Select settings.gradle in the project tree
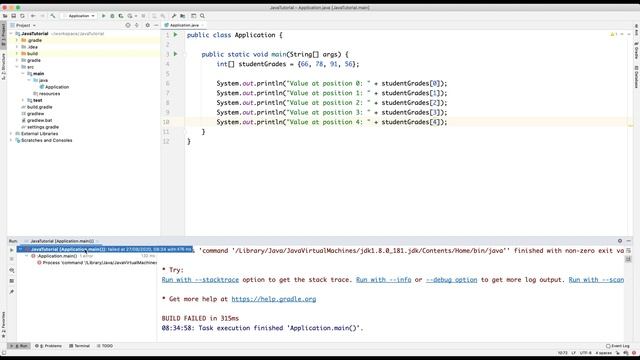This screenshot has width=640, height=360. pyautogui.click(x=42, y=127)
